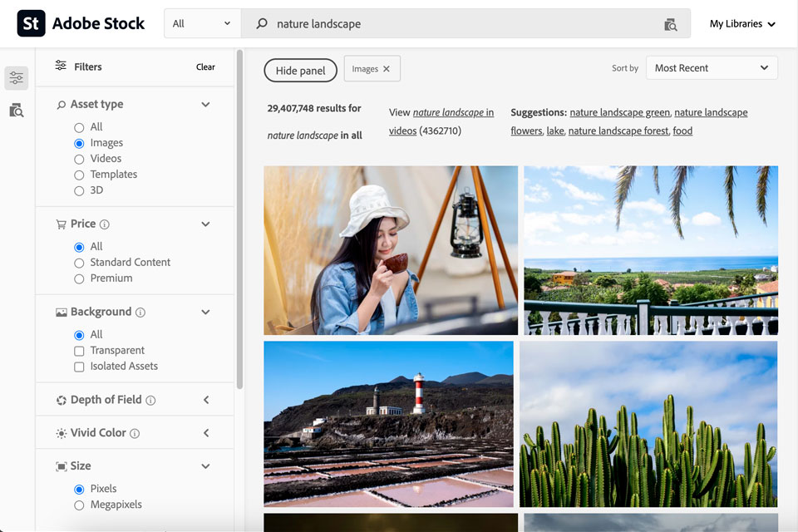Select Templates asset type radio
Screen dimensions: 798x532
[x=79, y=175]
